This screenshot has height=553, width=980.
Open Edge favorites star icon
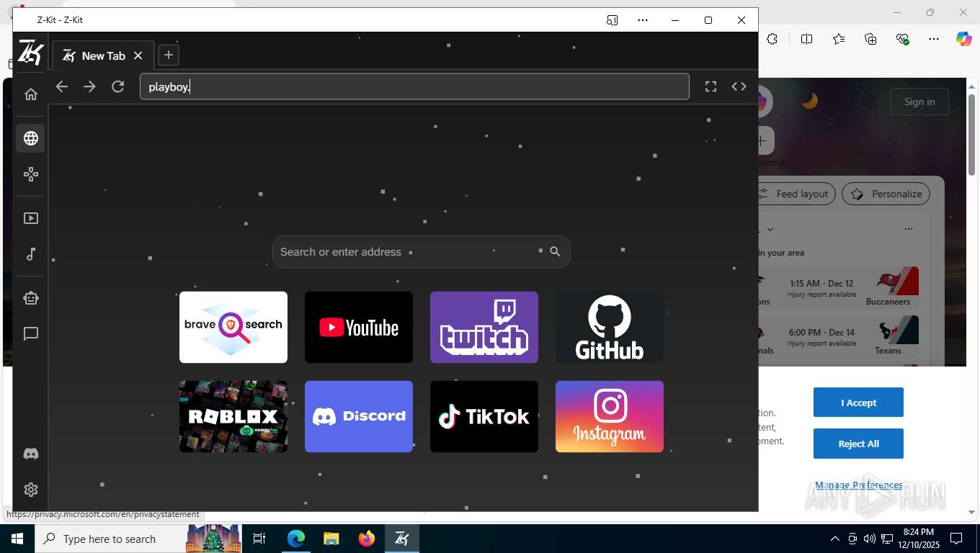(x=839, y=39)
